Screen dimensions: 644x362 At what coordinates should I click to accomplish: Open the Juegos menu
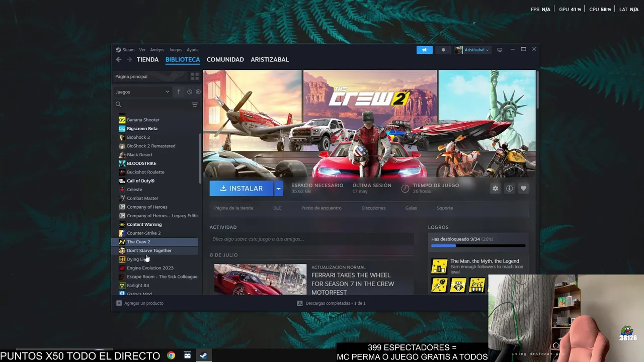pyautogui.click(x=176, y=50)
